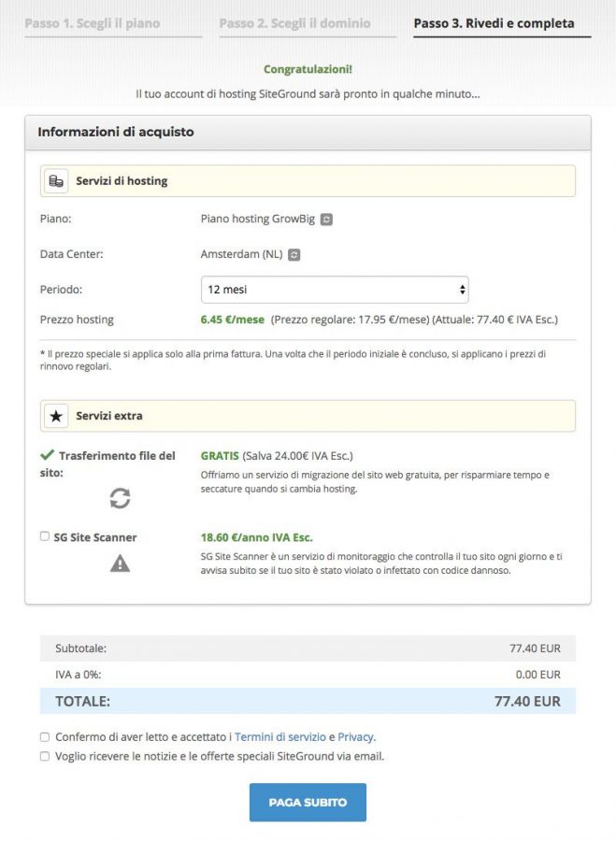This screenshot has width=616, height=841.
Task: Click the green checkmark by Trasferimento file
Action: [x=48, y=455]
